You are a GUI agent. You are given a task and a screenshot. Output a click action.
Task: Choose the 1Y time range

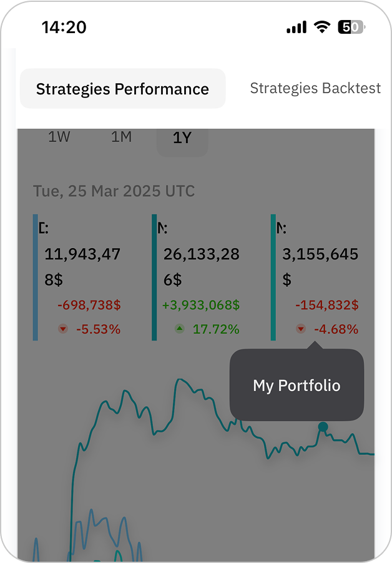(x=182, y=138)
